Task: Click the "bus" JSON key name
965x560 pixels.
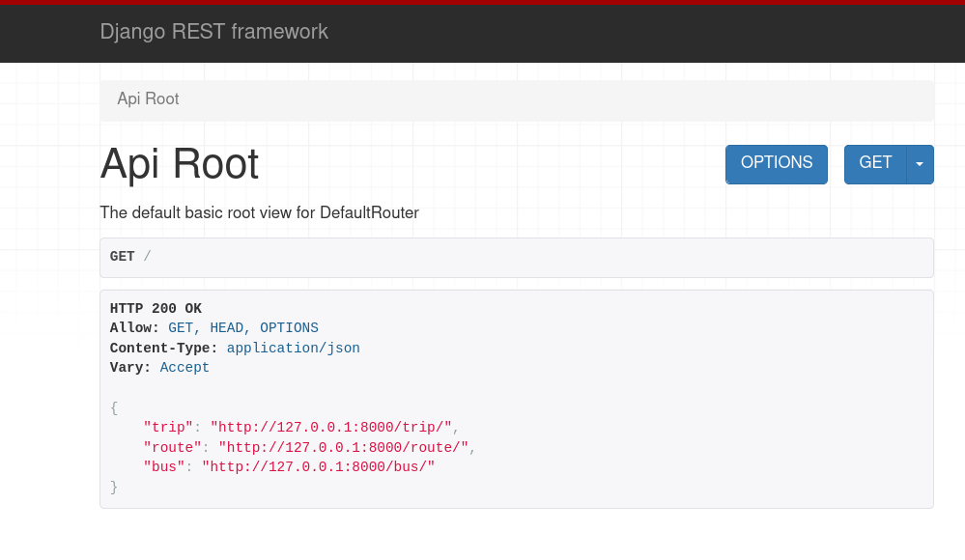Action: [163, 467]
